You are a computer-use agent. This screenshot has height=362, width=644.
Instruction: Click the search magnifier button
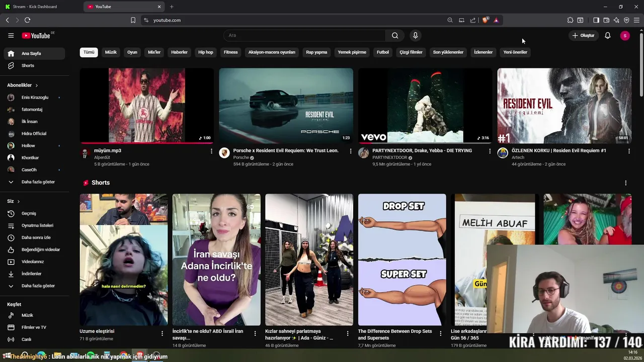click(395, 36)
